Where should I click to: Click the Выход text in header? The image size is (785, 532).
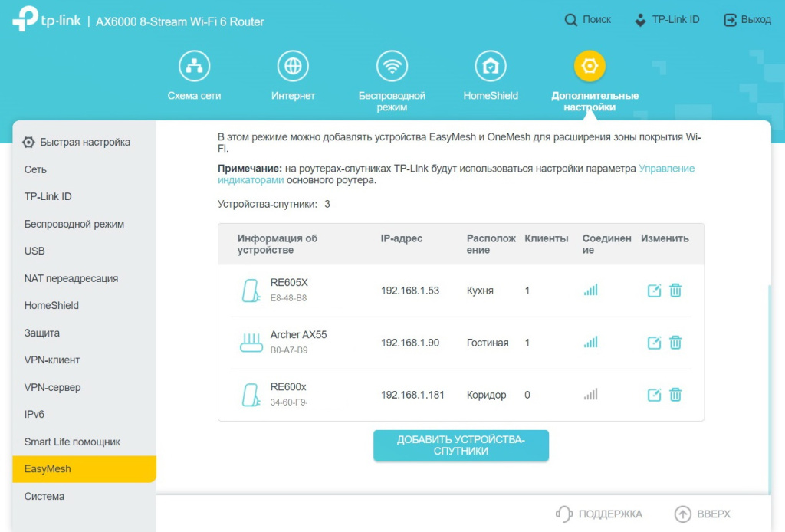click(x=756, y=19)
